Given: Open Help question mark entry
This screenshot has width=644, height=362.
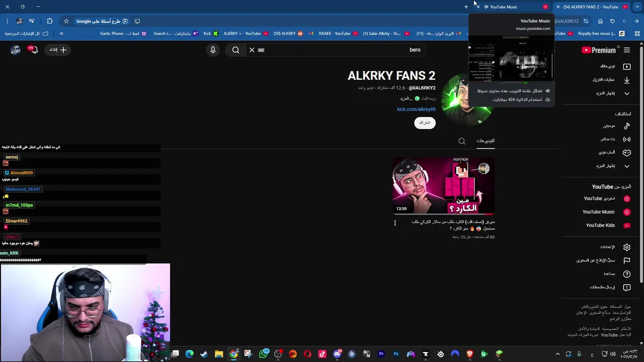Looking at the screenshot, I should (x=616, y=274).
